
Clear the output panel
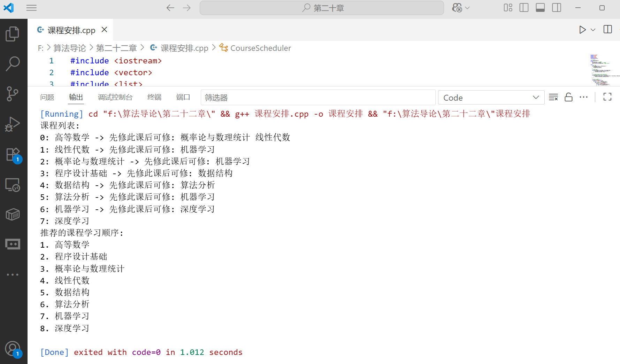pyautogui.click(x=553, y=97)
